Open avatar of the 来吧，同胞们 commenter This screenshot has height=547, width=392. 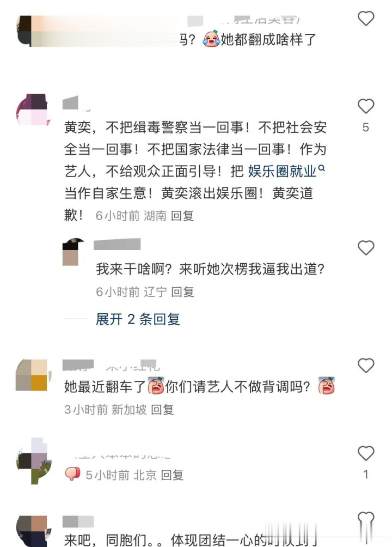tap(32, 531)
